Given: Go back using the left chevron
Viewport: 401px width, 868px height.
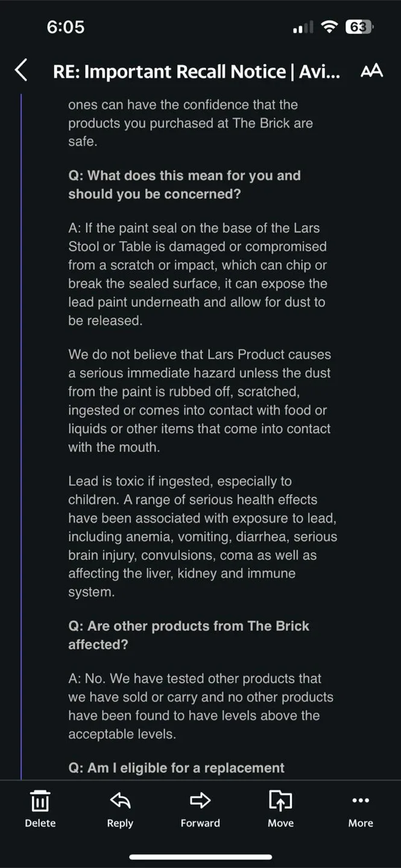Looking at the screenshot, I should 21,71.
